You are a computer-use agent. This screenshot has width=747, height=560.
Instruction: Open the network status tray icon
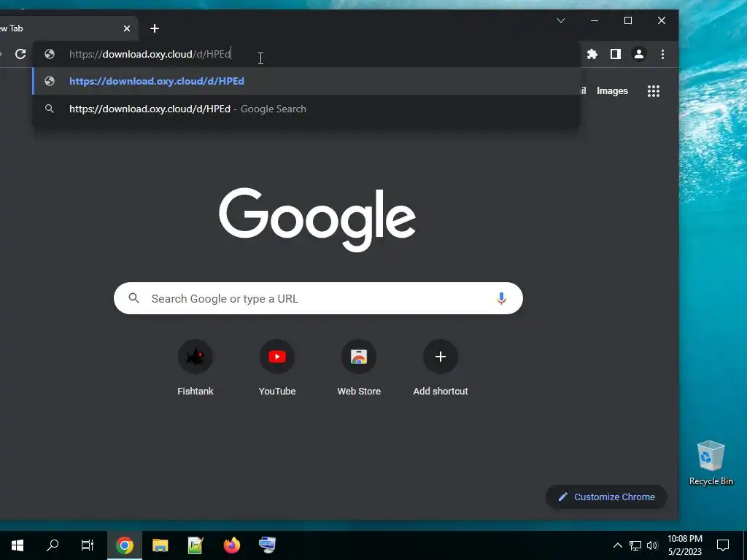pos(635,545)
